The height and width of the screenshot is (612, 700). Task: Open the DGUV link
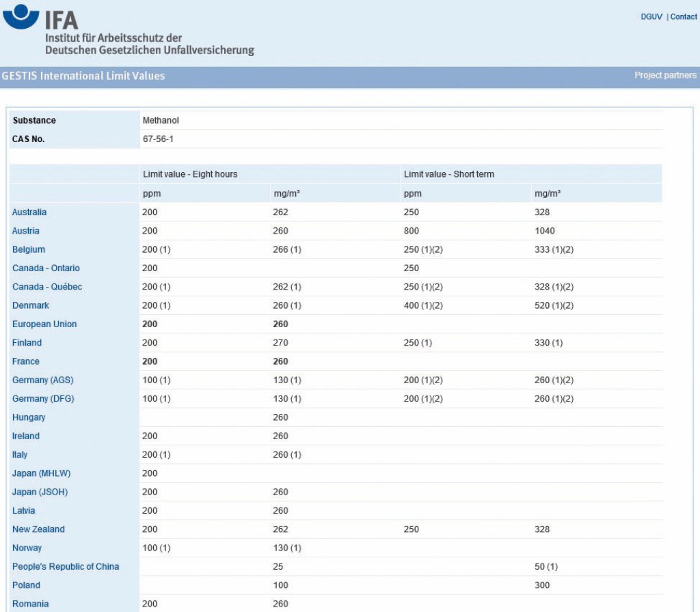651,17
